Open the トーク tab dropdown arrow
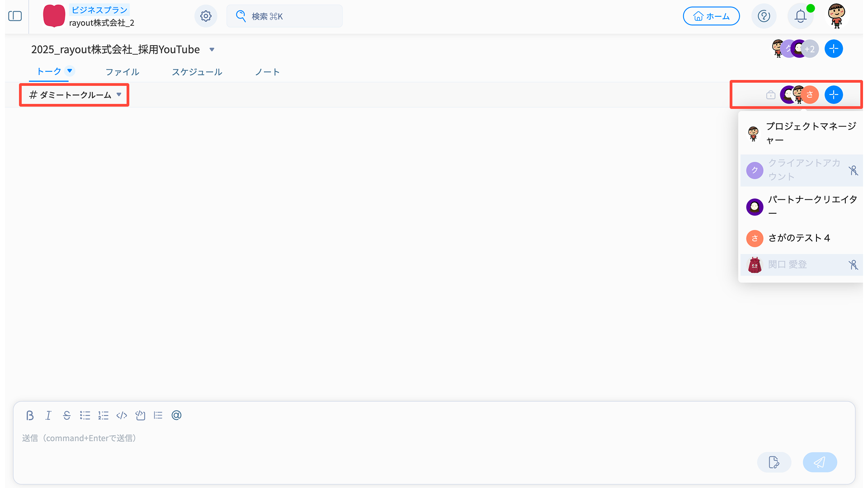This screenshot has height=488, width=868. 70,70
